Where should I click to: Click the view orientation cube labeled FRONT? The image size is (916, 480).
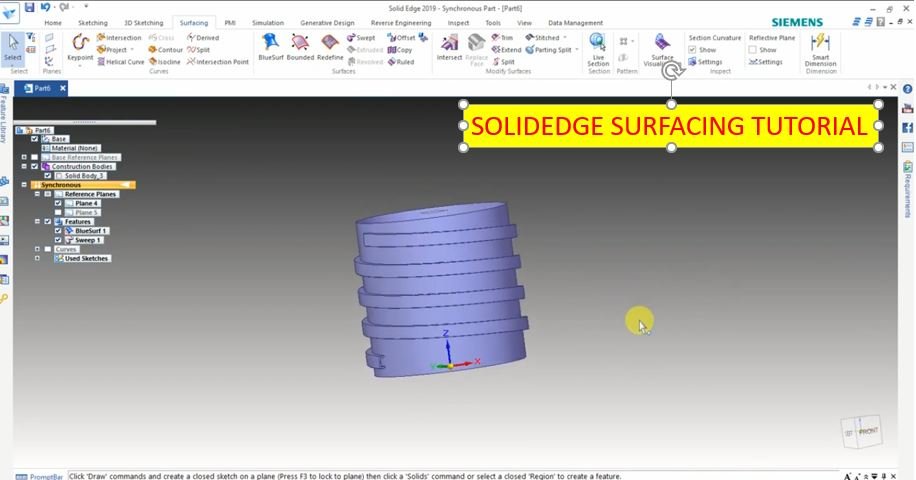[x=867, y=431]
